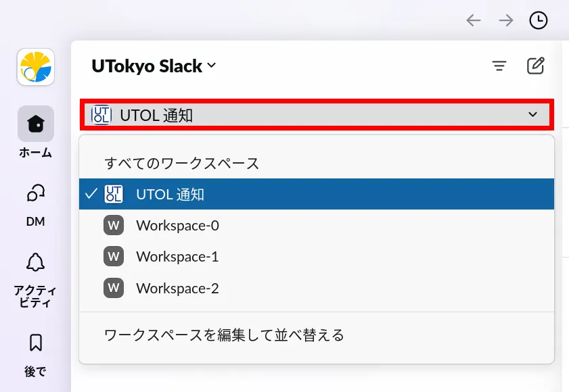Viewport: 569px width, 392px height.
Task: Click ワークスペースを編集して並べ替える
Action: (x=224, y=335)
